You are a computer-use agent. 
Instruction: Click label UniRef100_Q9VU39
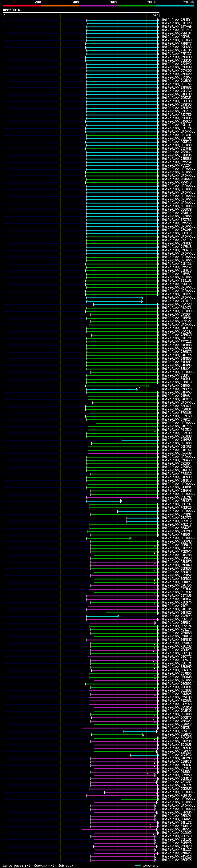coord(176,349)
